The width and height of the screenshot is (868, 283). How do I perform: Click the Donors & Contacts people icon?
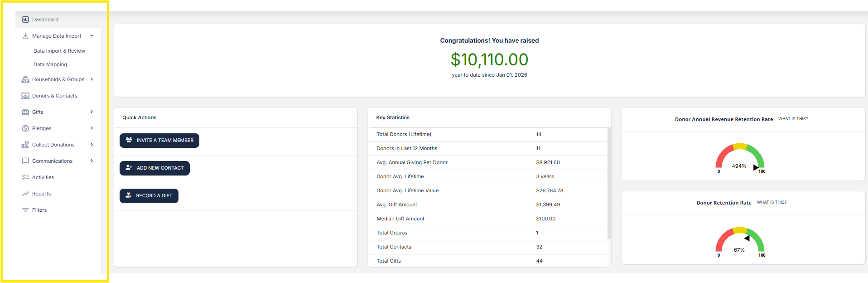click(x=25, y=96)
